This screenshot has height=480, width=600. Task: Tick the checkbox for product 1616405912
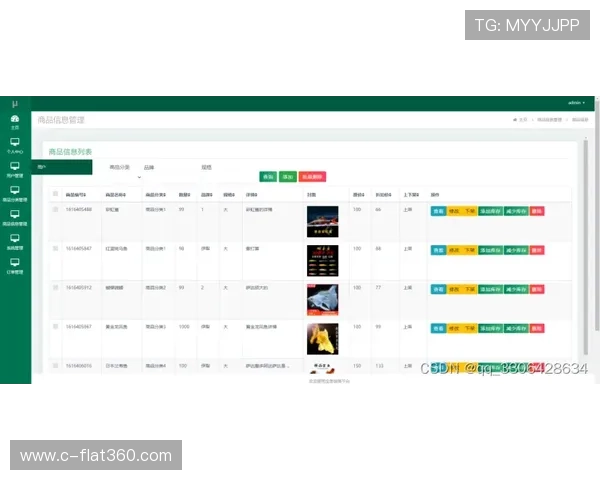(55, 287)
